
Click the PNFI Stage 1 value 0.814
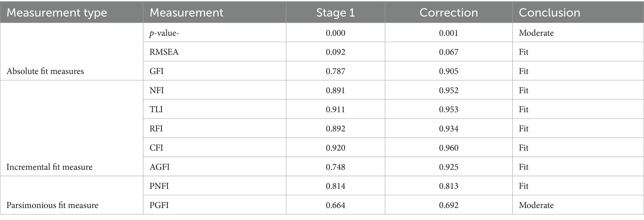tap(335, 186)
